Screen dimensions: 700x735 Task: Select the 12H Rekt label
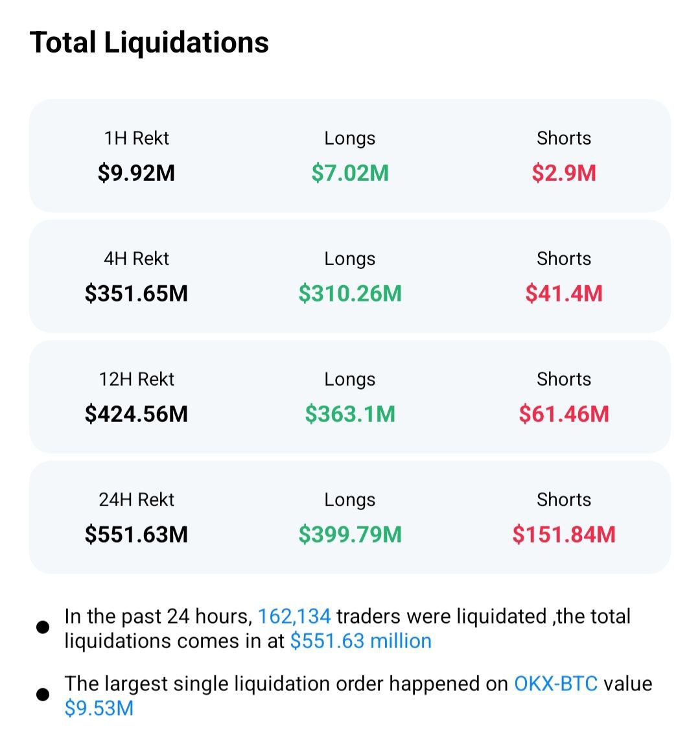[136, 379]
